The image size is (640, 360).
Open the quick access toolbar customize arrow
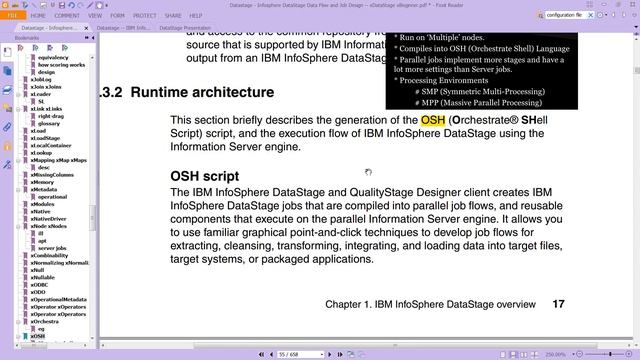click(x=107, y=6)
